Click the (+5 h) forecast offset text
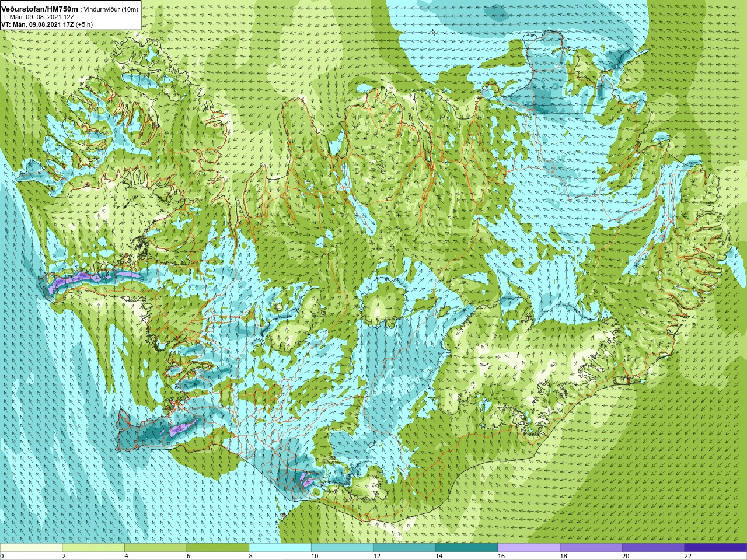747x560 pixels. click(x=84, y=24)
